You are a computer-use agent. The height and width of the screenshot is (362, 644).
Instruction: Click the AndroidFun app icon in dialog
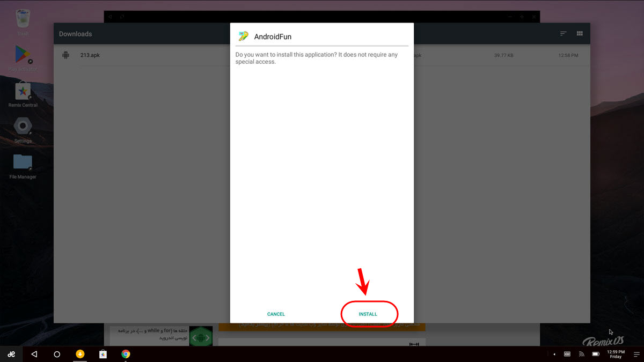[x=244, y=36]
